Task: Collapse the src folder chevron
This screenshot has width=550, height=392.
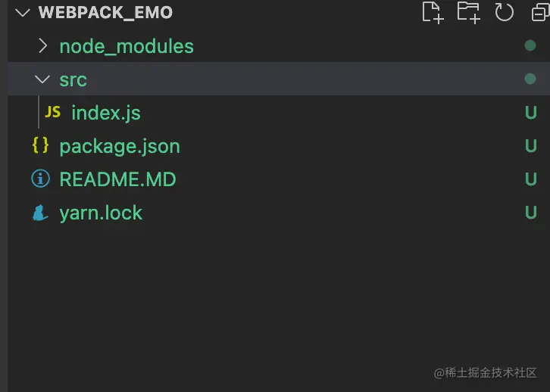Action: click(x=42, y=79)
